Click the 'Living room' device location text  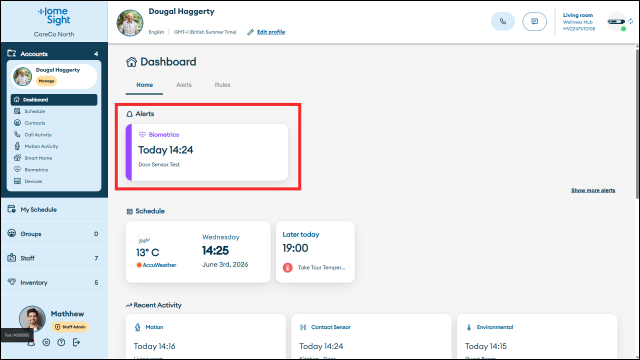coord(578,15)
